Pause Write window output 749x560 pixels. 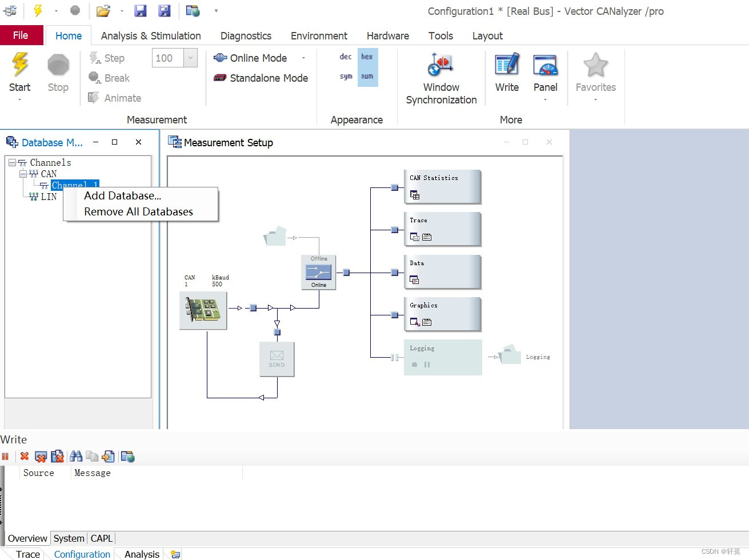[x=6, y=457]
